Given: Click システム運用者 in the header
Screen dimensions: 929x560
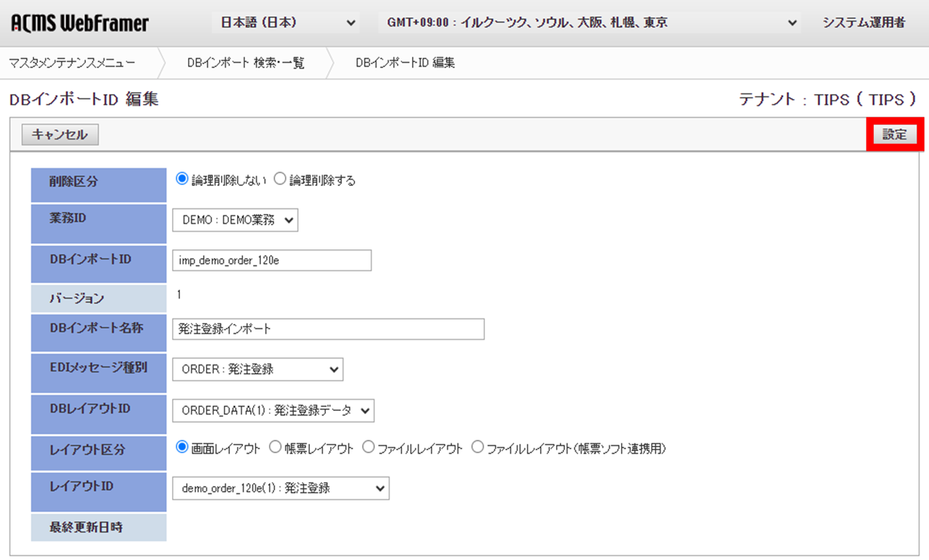Looking at the screenshot, I should tap(863, 22).
